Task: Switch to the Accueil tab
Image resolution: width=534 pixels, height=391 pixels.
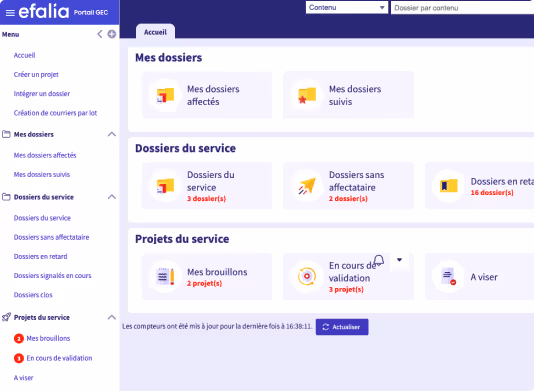Action: tap(155, 32)
